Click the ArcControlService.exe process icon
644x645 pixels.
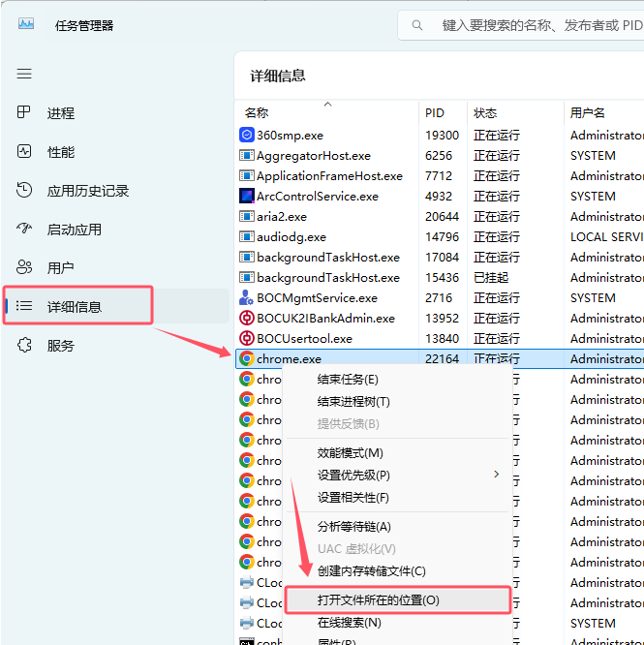(246, 196)
